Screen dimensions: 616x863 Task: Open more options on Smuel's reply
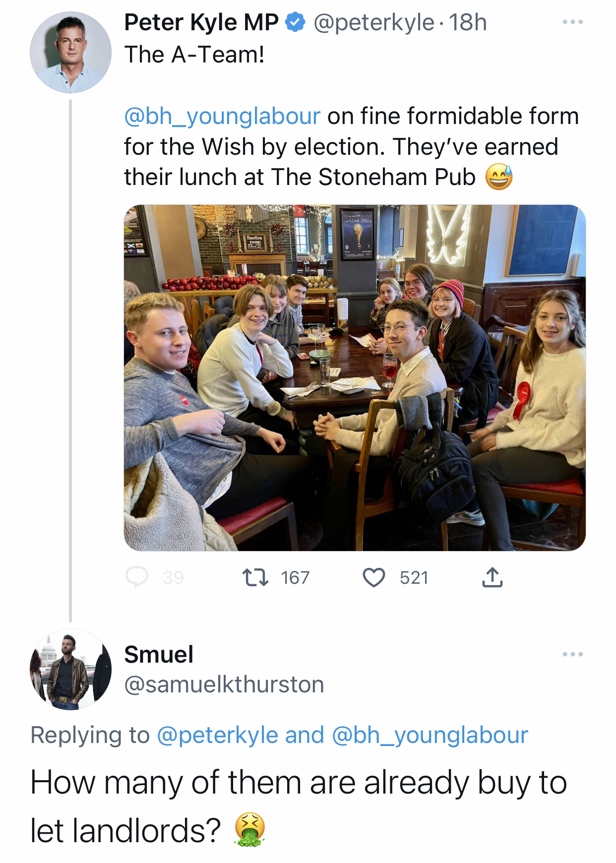coord(572,654)
